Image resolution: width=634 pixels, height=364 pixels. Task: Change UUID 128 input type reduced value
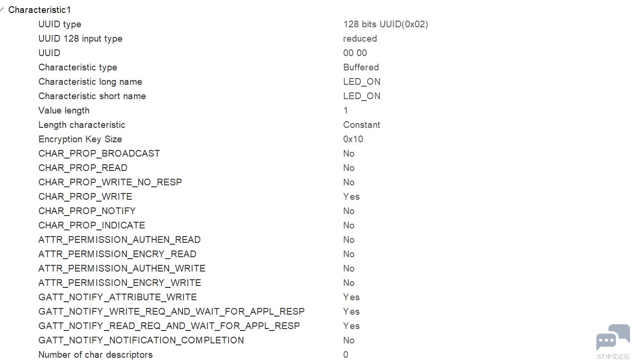click(x=360, y=38)
